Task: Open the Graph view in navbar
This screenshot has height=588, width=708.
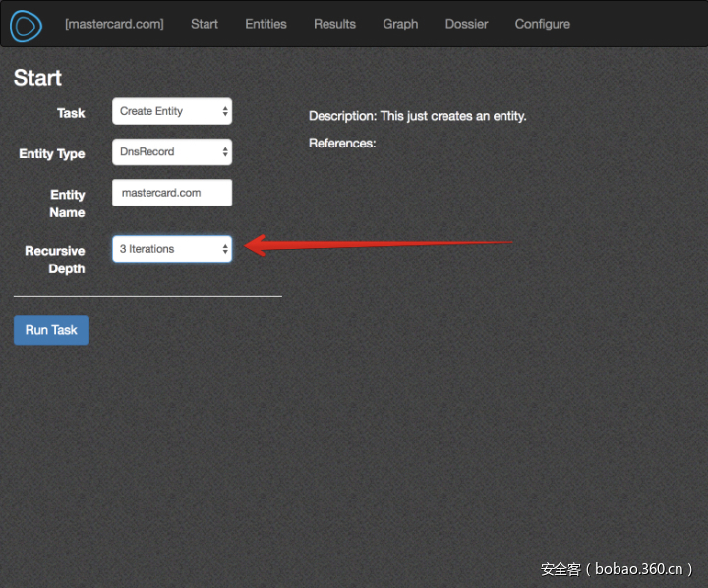Action: (400, 24)
